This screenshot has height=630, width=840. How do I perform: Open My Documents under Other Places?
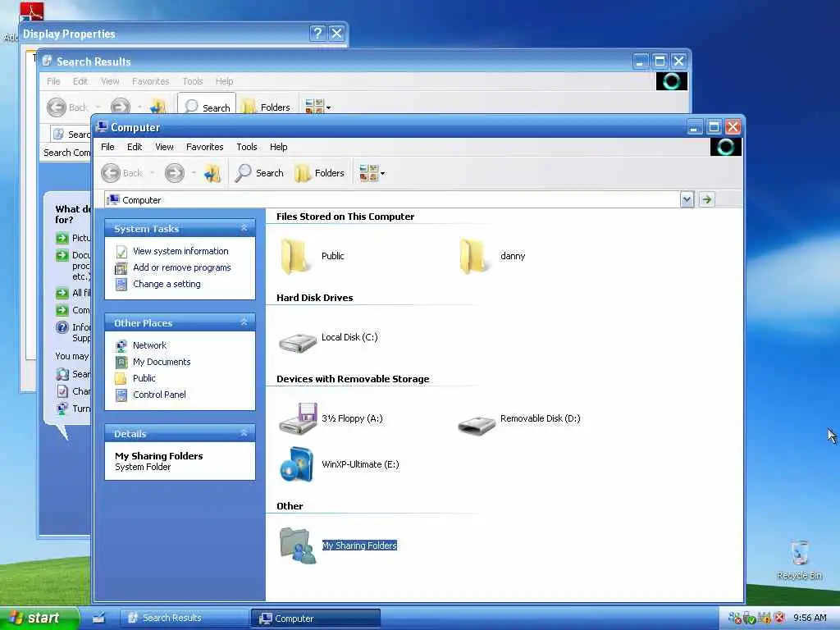162,362
